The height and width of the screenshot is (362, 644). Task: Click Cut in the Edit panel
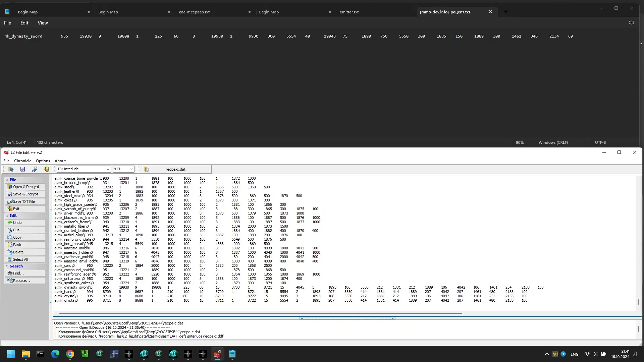[25, 230]
